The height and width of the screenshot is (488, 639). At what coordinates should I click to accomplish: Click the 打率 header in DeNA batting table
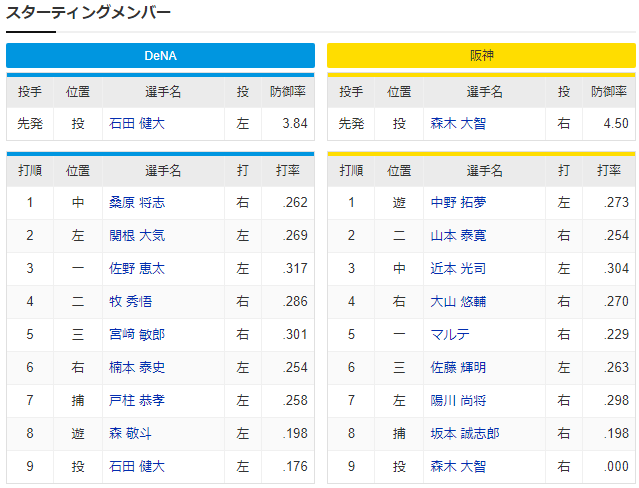[288, 171]
